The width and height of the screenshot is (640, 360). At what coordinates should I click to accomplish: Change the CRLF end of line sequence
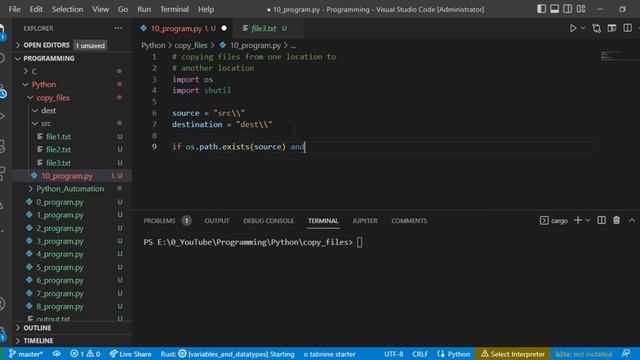point(420,354)
